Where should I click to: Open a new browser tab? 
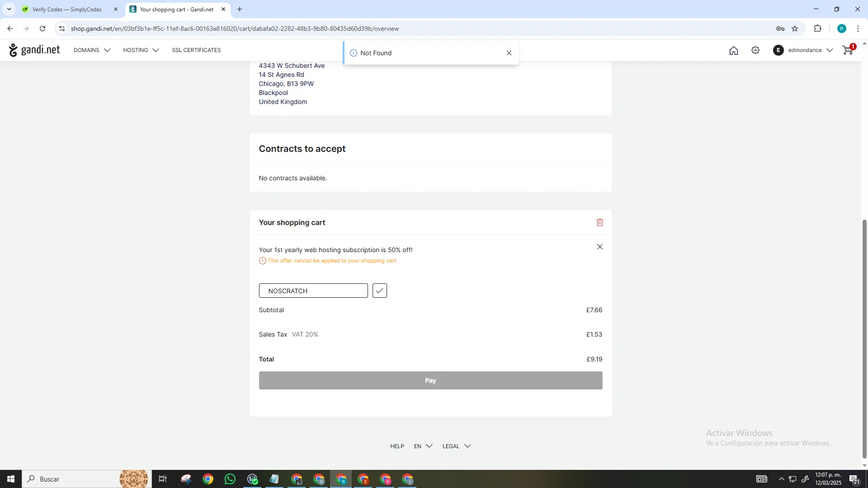click(240, 9)
